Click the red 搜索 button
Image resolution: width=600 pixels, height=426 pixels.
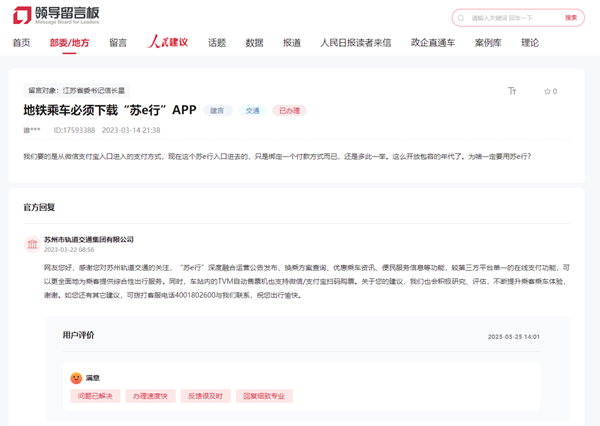(x=571, y=18)
